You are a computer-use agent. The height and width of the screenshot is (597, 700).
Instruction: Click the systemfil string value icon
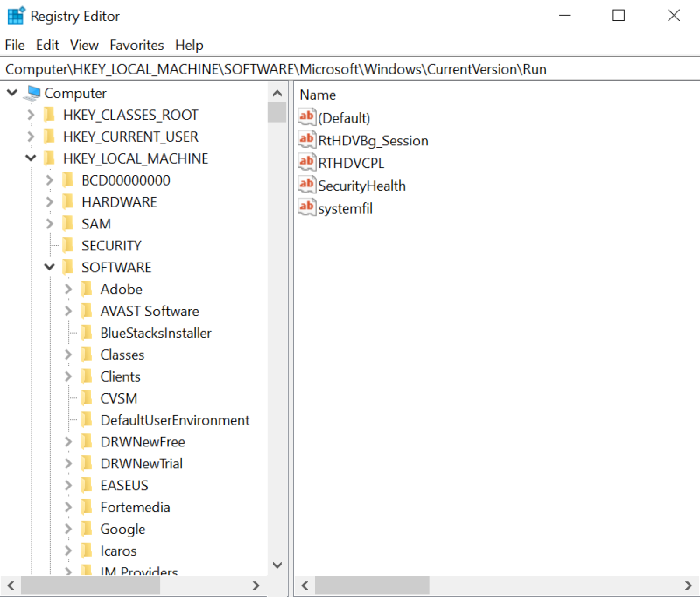(307, 207)
